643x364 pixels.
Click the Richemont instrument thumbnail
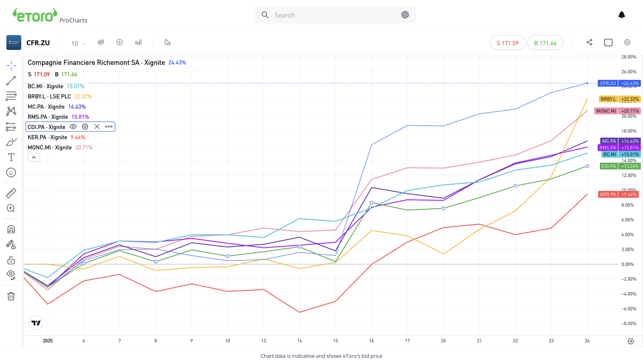pos(14,43)
